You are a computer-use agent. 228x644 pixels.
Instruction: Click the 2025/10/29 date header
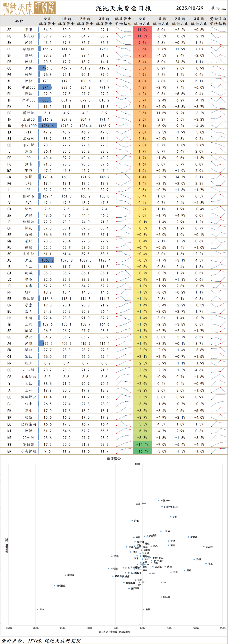coord(190,8)
